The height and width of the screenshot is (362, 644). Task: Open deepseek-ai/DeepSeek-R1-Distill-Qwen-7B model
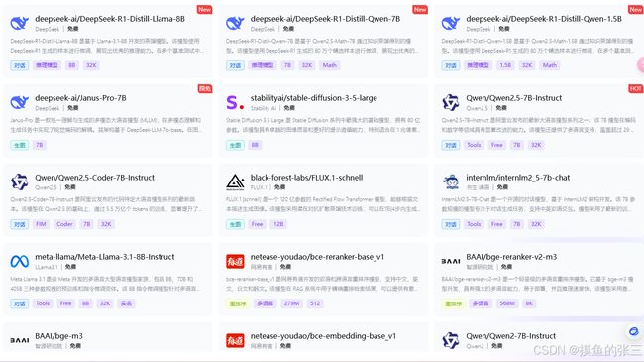[325, 19]
